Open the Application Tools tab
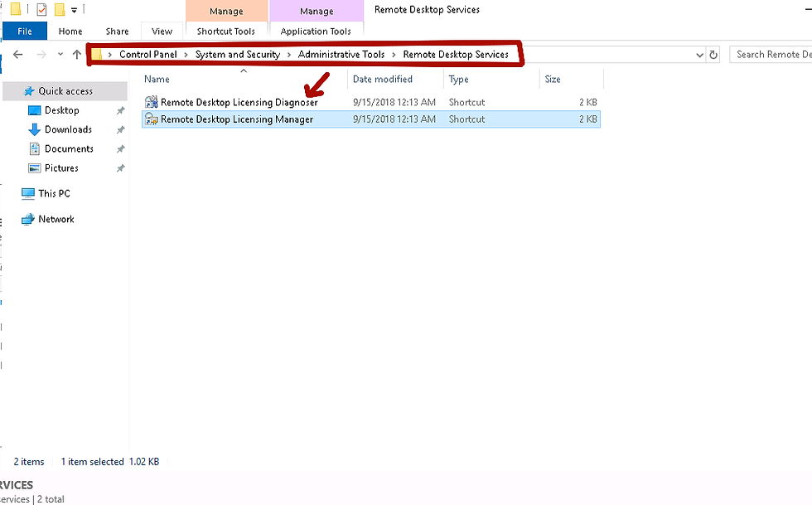812x505 pixels. [x=316, y=32]
